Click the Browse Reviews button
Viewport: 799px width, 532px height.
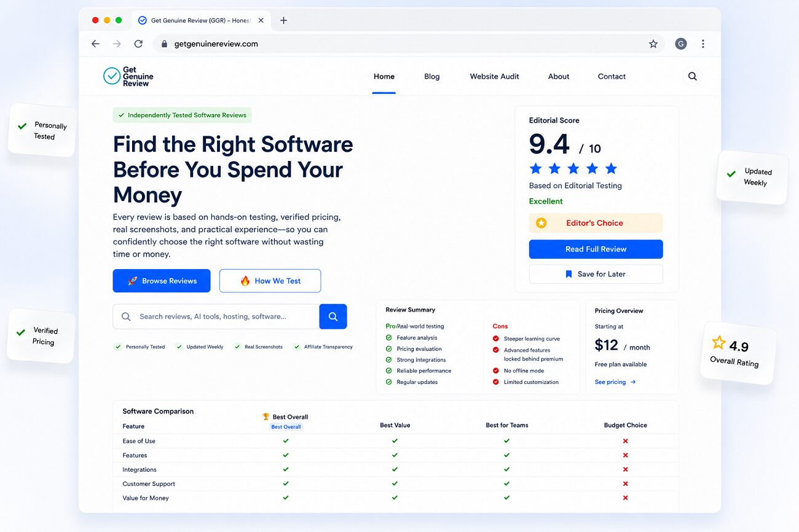(x=162, y=281)
